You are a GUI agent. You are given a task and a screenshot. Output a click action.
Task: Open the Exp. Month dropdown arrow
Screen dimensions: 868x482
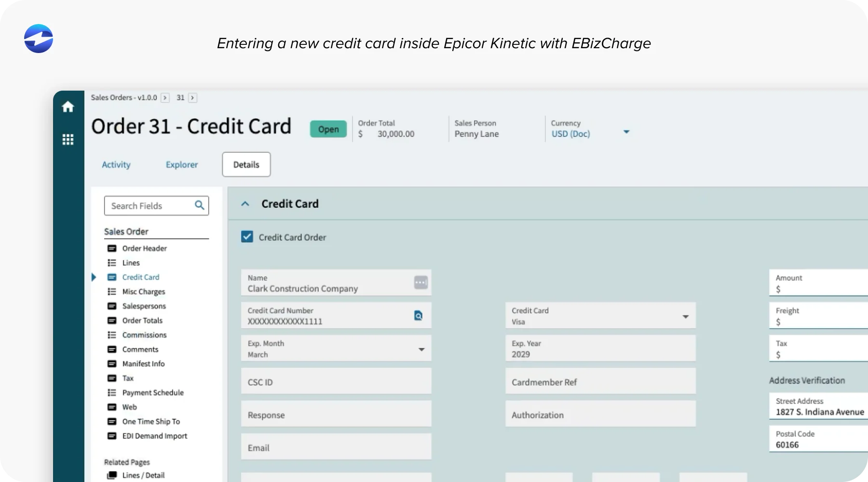[421, 349]
